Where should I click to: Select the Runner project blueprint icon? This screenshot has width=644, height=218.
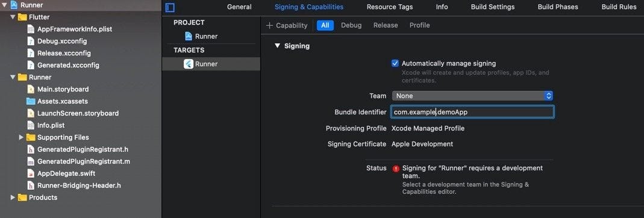pos(189,36)
